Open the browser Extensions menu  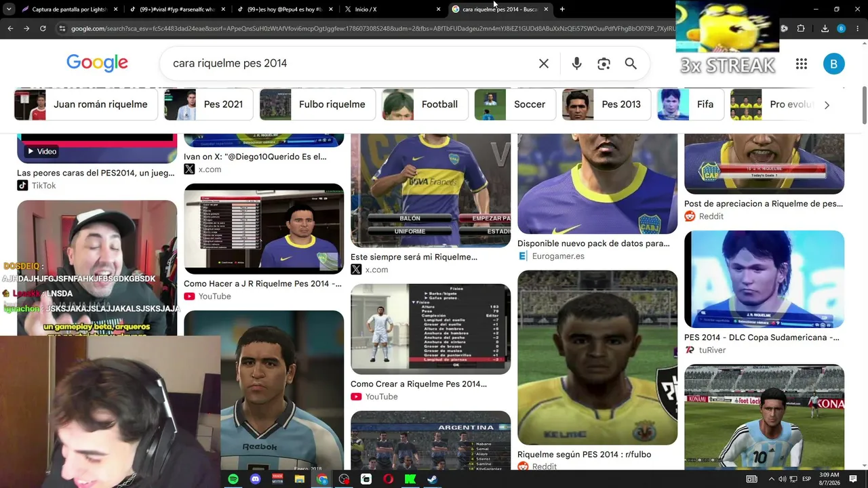tap(801, 28)
